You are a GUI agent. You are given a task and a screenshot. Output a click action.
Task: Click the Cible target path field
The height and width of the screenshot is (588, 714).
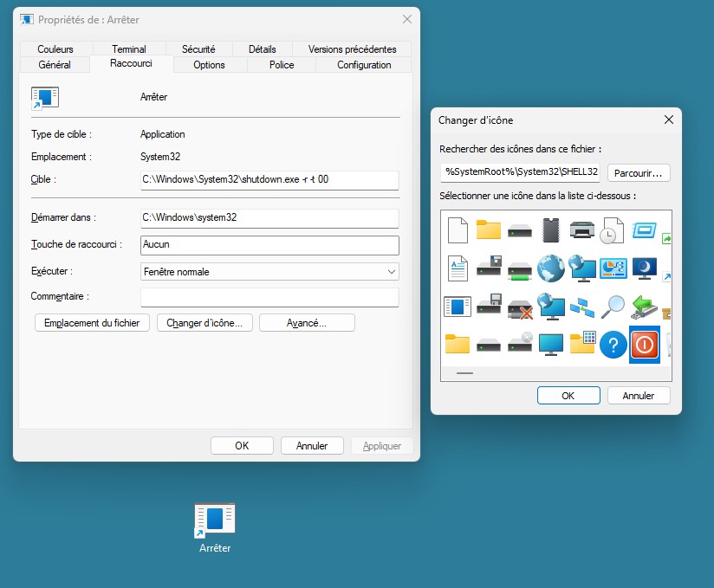pos(269,180)
